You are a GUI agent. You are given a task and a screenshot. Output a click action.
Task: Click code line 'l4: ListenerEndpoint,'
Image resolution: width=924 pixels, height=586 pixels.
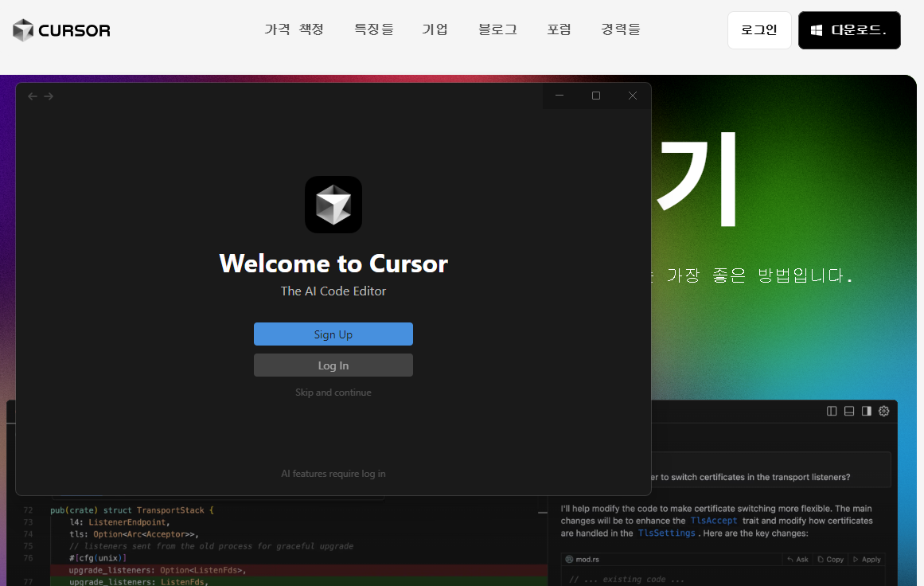(119, 522)
